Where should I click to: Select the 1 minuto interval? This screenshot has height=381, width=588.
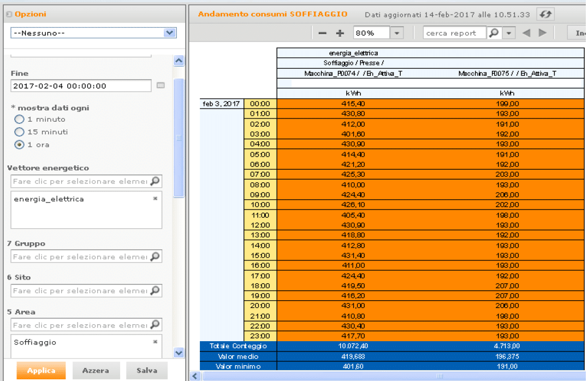pos(20,119)
